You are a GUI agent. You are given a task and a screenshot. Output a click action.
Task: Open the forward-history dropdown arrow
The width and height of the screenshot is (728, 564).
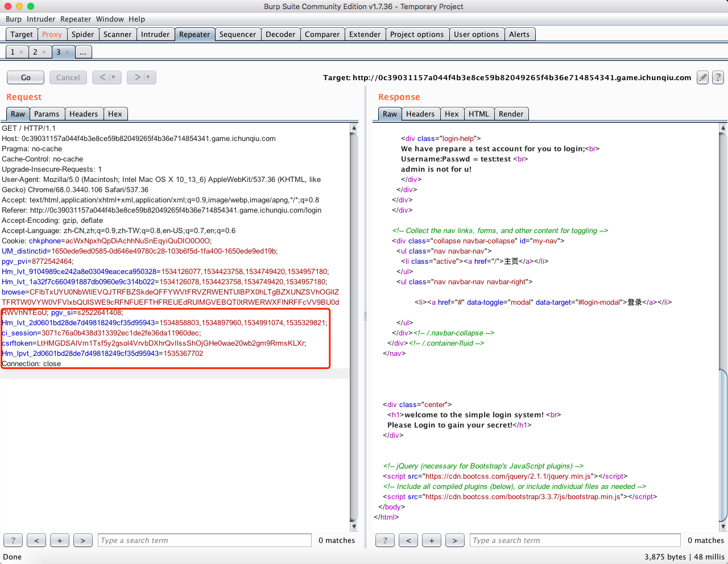(x=149, y=77)
